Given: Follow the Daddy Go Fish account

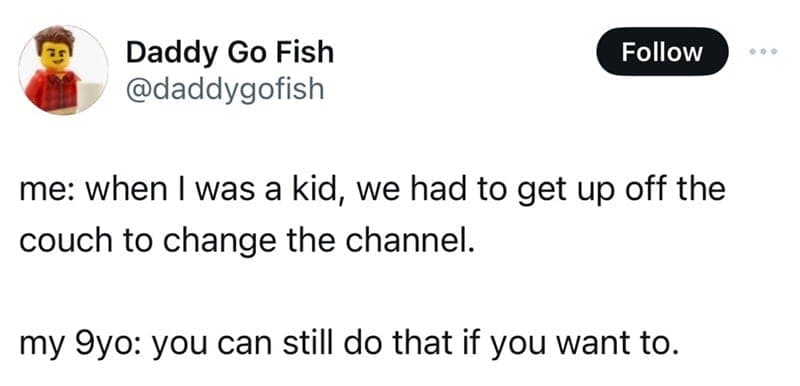Looking at the screenshot, I should (662, 52).
